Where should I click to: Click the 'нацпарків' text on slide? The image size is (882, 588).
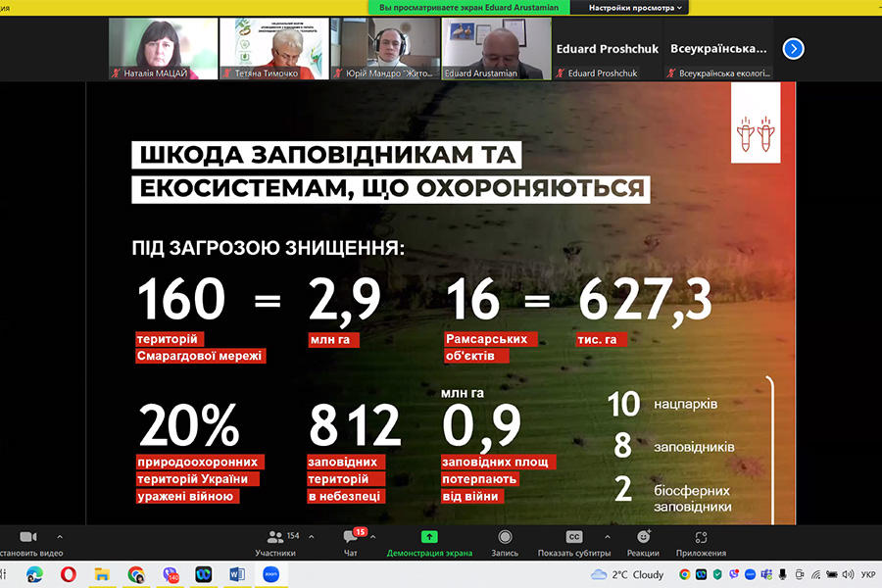(685, 404)
